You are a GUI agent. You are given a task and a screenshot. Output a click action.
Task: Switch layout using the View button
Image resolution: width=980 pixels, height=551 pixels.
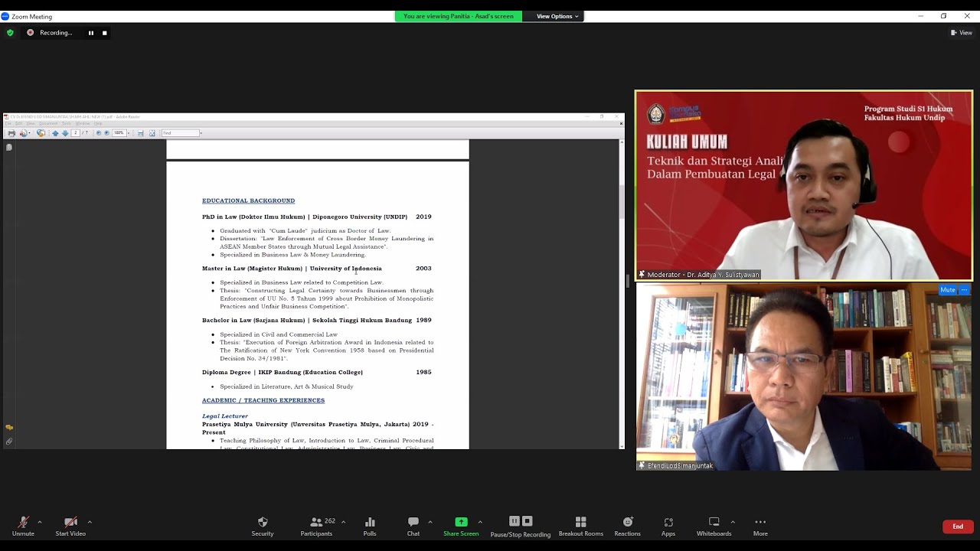961,33
